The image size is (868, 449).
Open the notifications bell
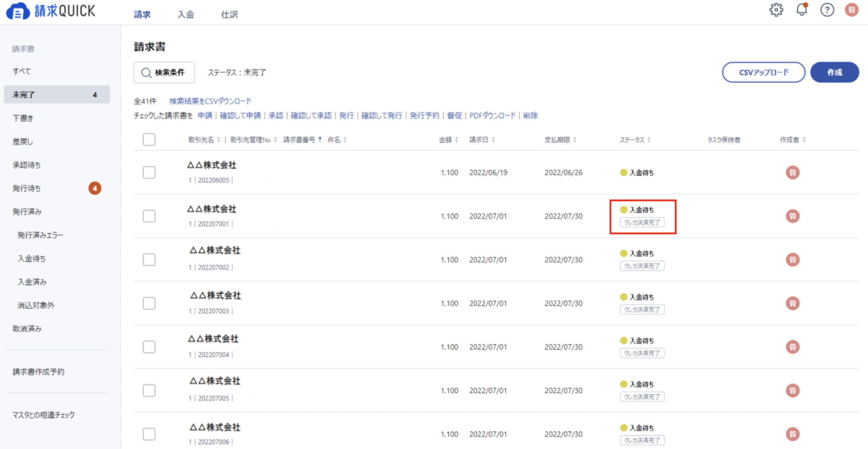pyautogui.click(x=802, y=10)
